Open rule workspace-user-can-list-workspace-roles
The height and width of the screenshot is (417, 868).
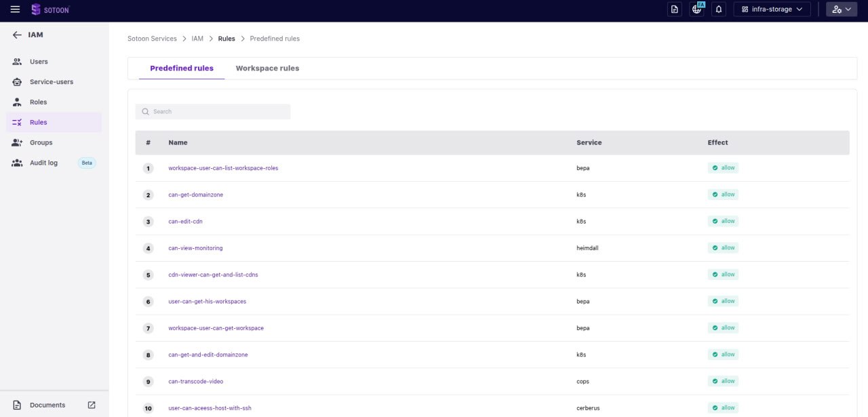coord(223,168)
